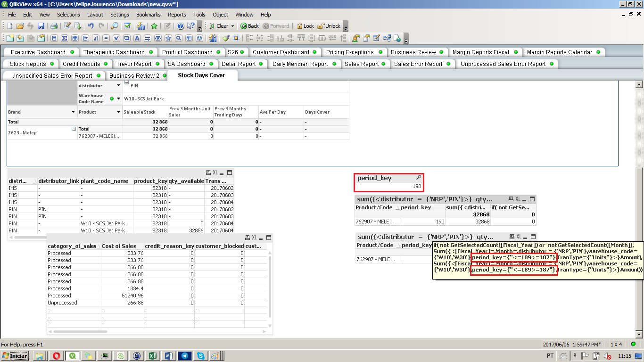Click the Lock selections button
Screen dimensions: 644x362
[x=304, y=26]
